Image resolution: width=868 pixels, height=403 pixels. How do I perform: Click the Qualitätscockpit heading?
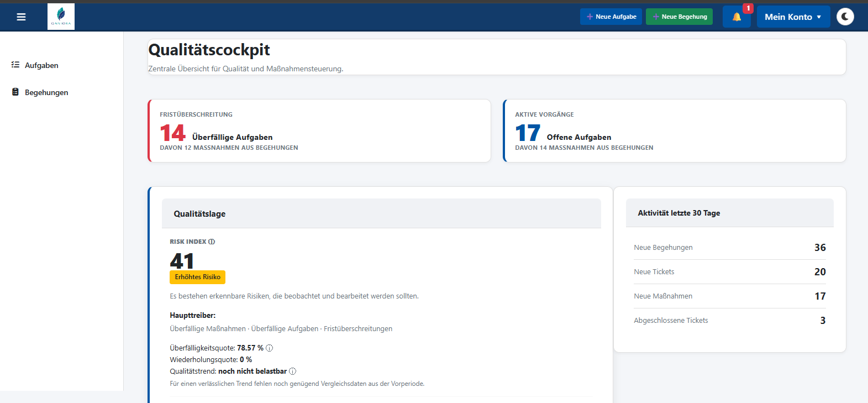click(209, 50)
